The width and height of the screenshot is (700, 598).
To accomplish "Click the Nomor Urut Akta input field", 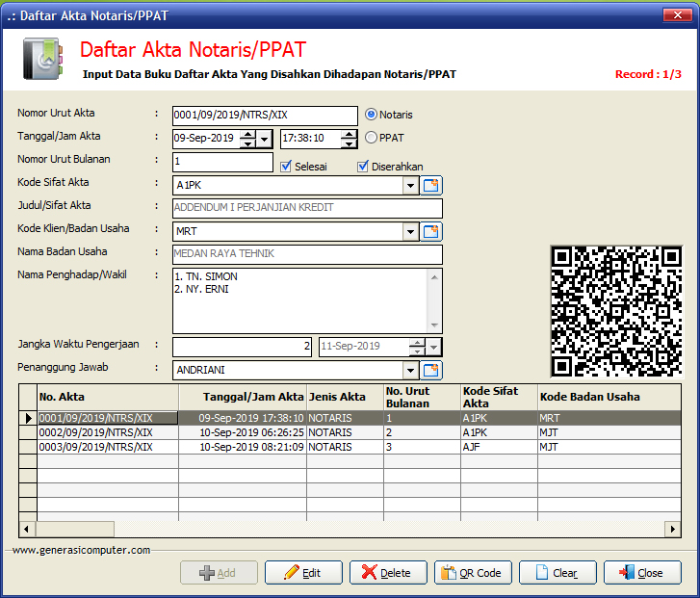I will [x=264, y=116].
